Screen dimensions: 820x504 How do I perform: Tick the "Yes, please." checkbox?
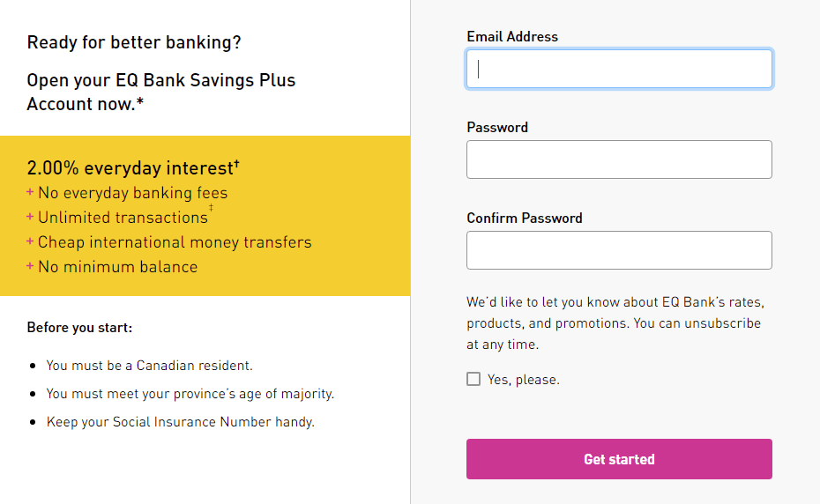click(x=473, y=379)
